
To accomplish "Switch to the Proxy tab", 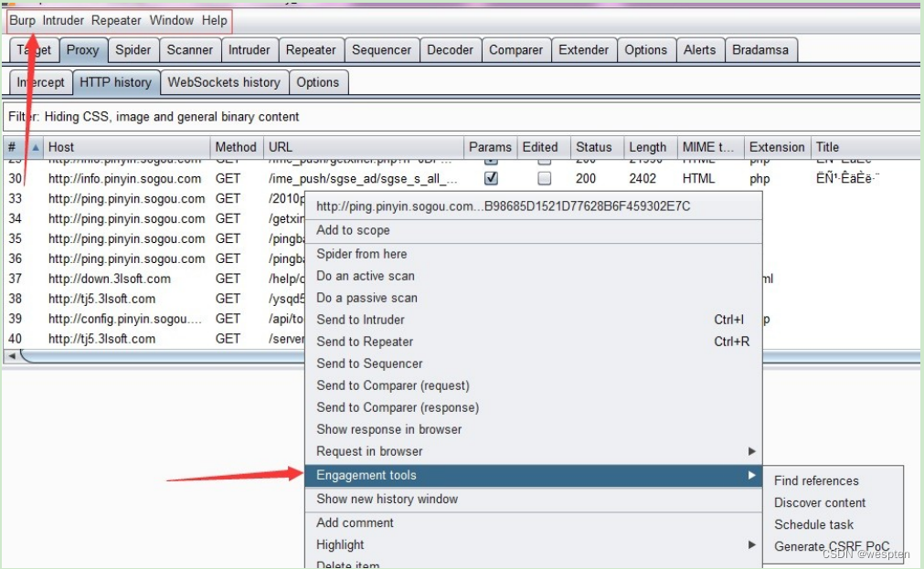I will pos(82,50).
